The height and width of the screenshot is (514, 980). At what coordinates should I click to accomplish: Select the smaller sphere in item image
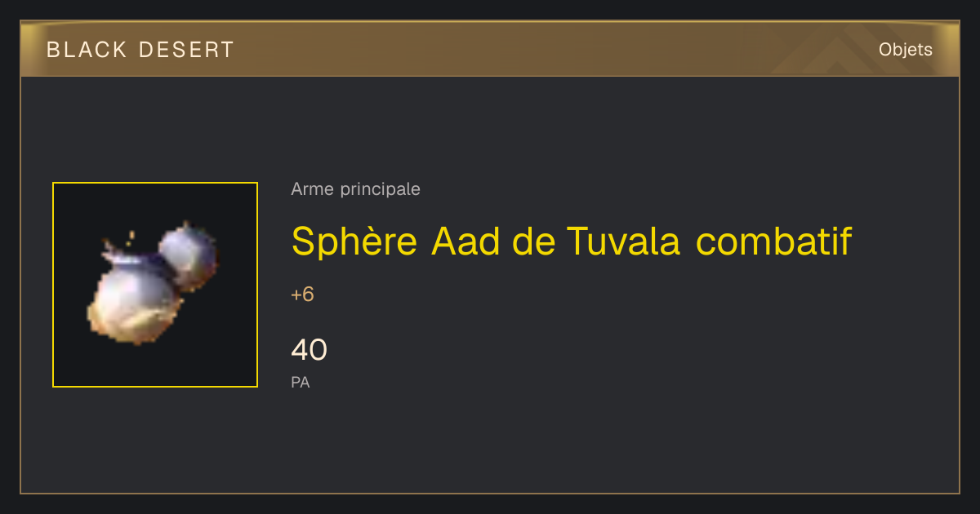tap(189, 256)
